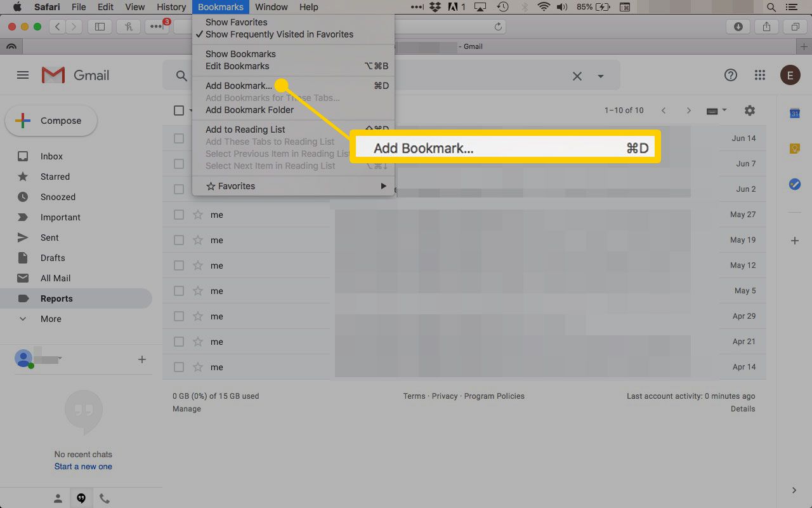The width and height of the screenshot is (812, 508).
Task: Select the May 27 email checkbox
Action: click(x=179, y=215)
